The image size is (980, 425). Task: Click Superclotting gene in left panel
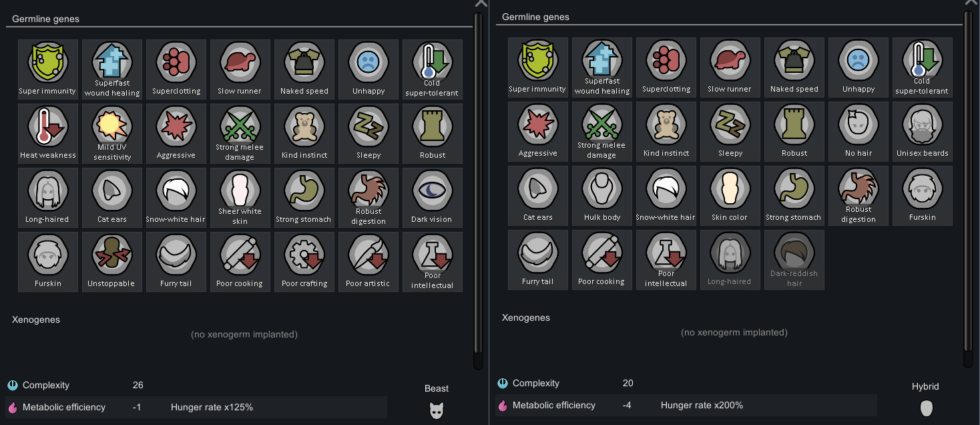[x=176, y=69]
